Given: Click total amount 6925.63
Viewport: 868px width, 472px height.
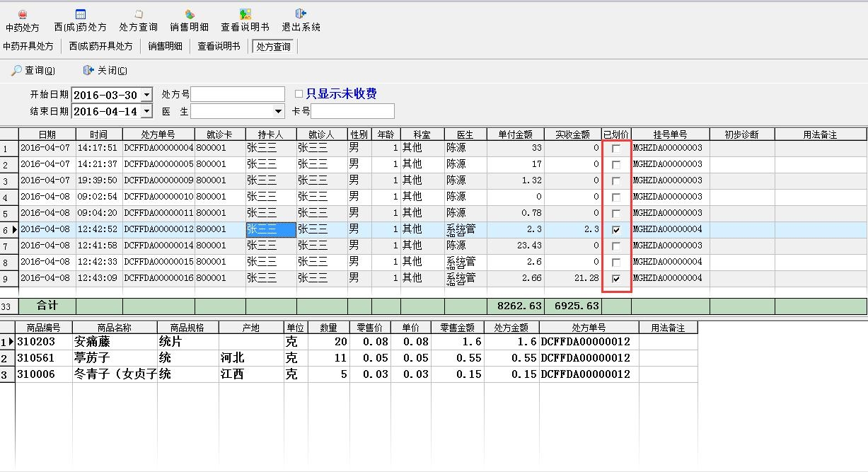Looking at the screenshot, I should (x=573, y=306).
